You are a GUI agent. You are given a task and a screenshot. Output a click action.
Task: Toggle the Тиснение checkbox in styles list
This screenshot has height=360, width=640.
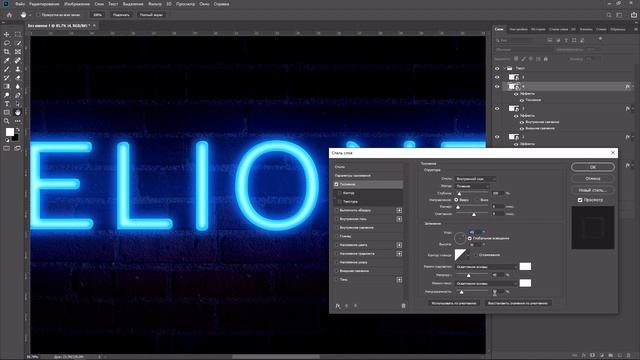pyautogui.click(x=336, y=184)
